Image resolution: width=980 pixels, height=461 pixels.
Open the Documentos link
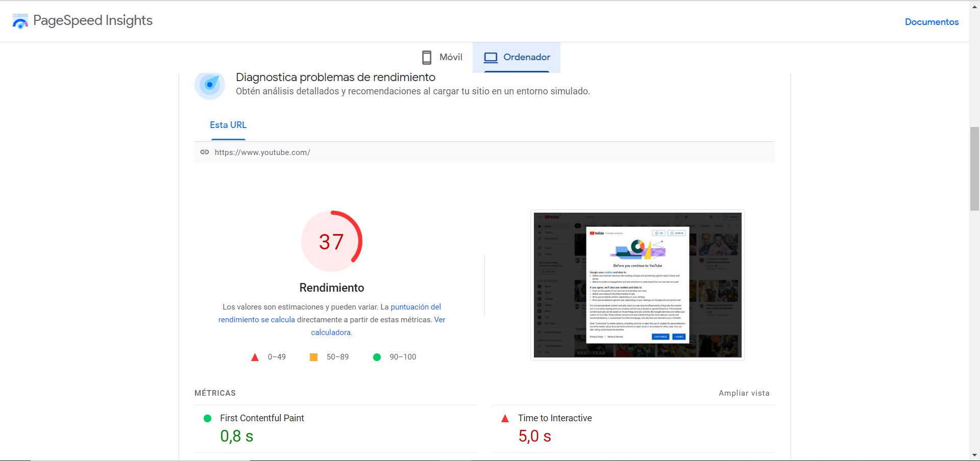(932, 22)
